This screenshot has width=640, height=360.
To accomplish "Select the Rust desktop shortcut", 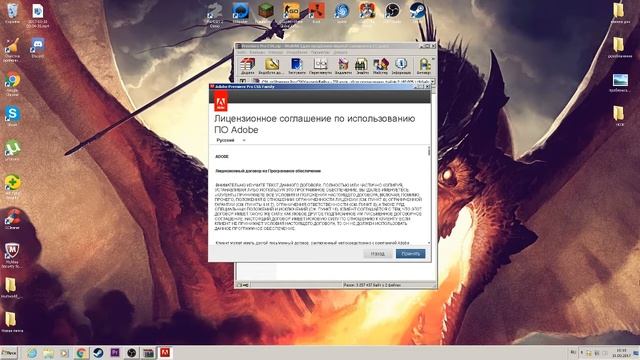I will (316, 12).
